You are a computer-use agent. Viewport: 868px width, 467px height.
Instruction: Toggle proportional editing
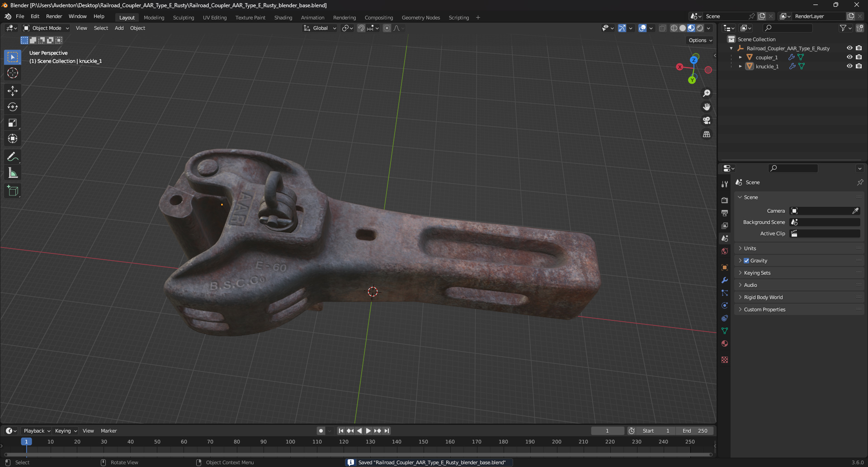point(387,28)
